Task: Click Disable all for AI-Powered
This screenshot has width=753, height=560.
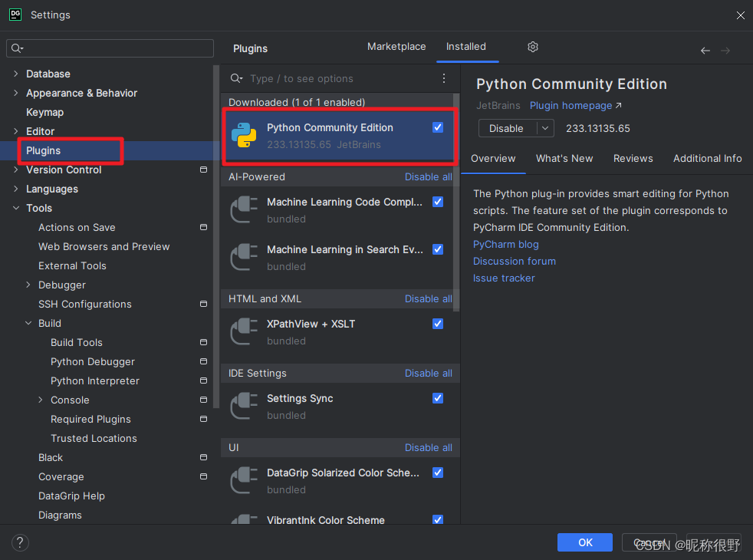Action: (x=429, y=176)
